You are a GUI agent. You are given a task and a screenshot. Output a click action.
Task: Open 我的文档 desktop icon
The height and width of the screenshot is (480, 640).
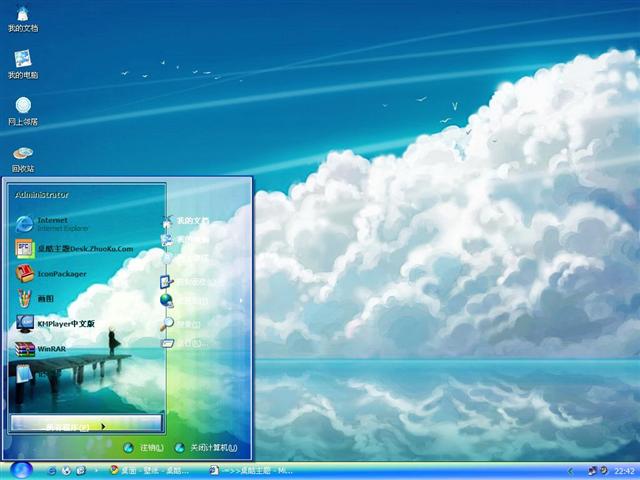point(23,19)
